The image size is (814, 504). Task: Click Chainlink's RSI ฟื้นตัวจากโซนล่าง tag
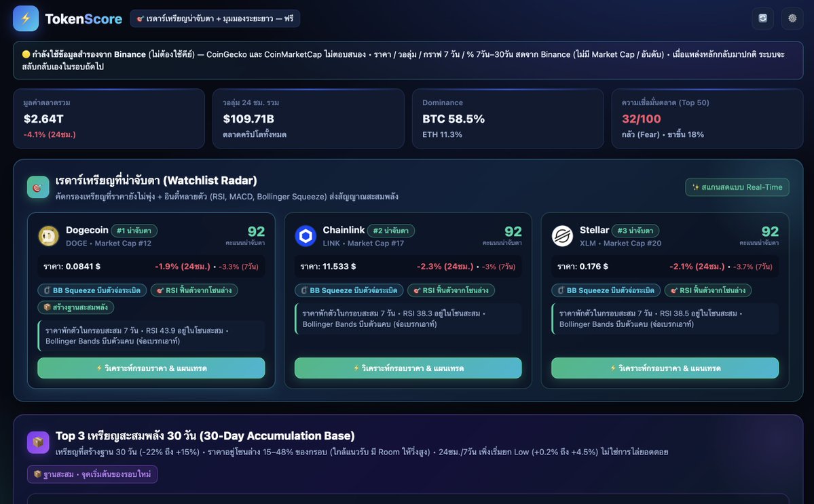[451, 290]
